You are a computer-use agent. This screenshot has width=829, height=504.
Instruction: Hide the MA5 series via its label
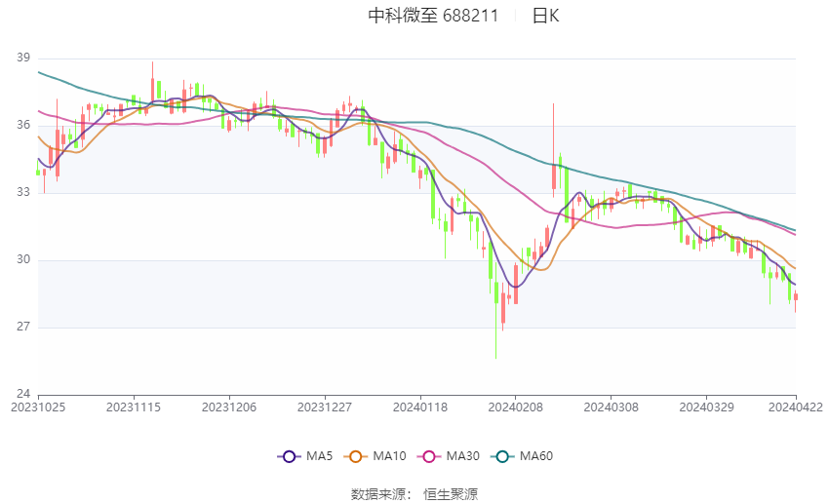tap(319, 456)
